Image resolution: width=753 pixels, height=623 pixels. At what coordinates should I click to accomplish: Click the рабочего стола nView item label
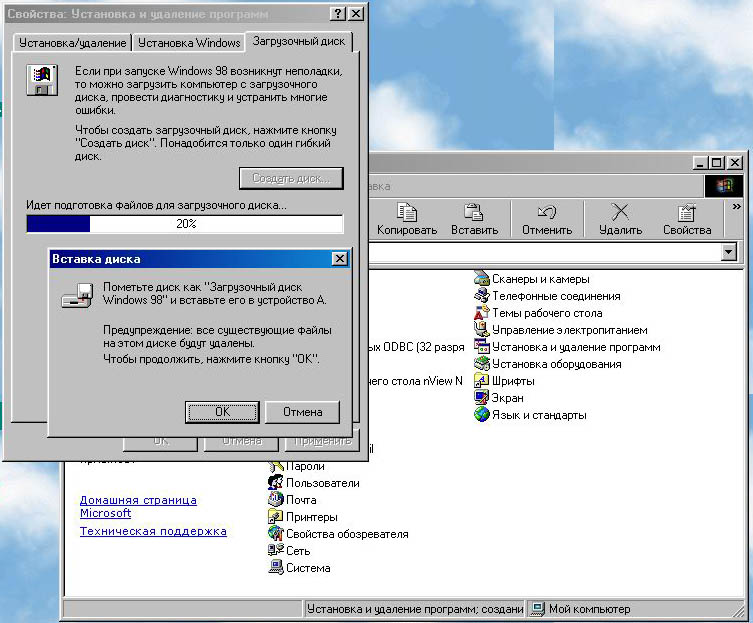click(x=415, y=381)
